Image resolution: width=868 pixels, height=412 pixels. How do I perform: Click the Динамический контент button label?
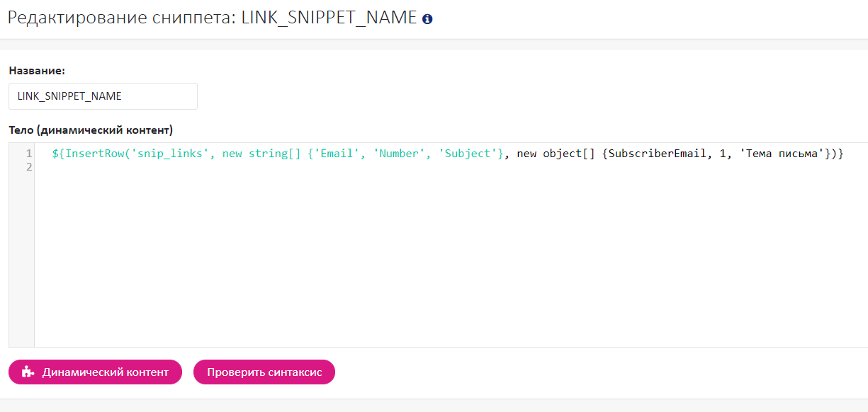[x=105, y=372]
